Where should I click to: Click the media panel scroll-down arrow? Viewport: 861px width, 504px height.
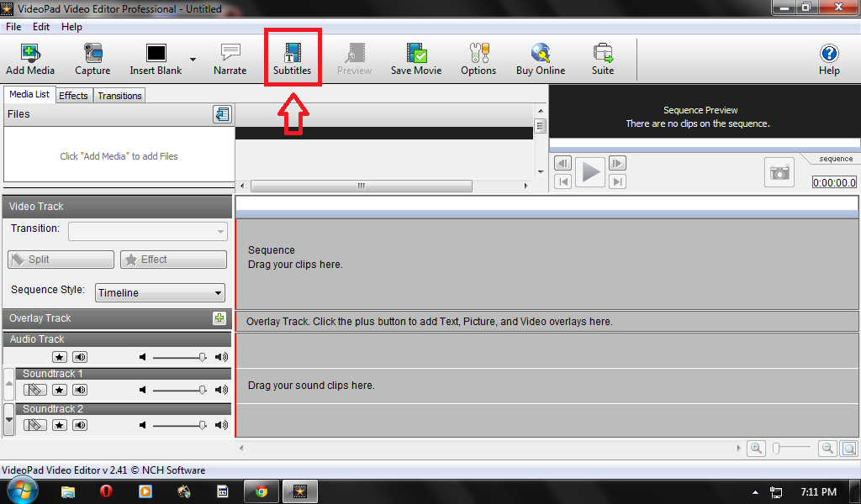(x=541, y=172)
